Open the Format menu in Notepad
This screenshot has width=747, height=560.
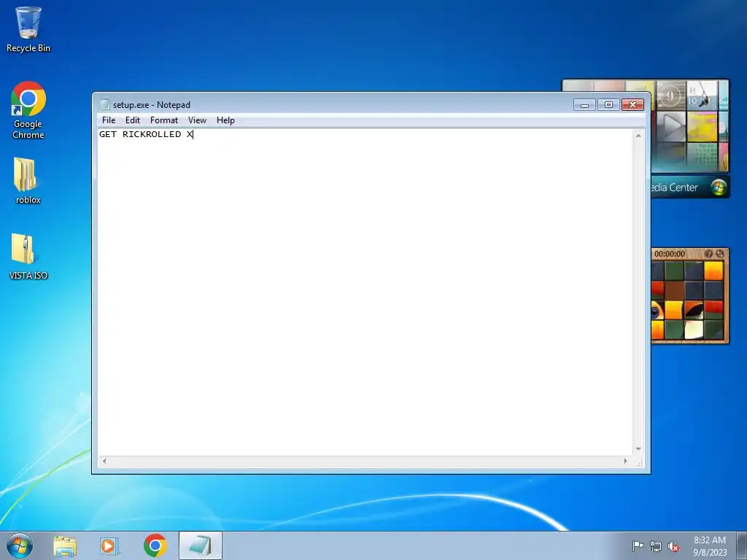click(x=164, y=120)
